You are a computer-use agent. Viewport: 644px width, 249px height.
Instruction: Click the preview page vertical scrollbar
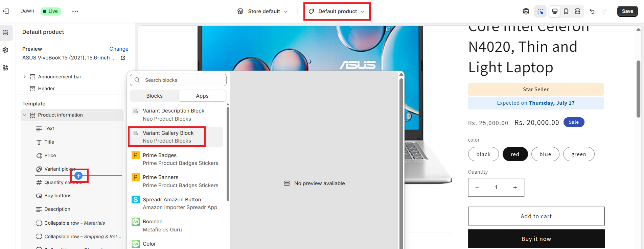(x=638, y=89)
